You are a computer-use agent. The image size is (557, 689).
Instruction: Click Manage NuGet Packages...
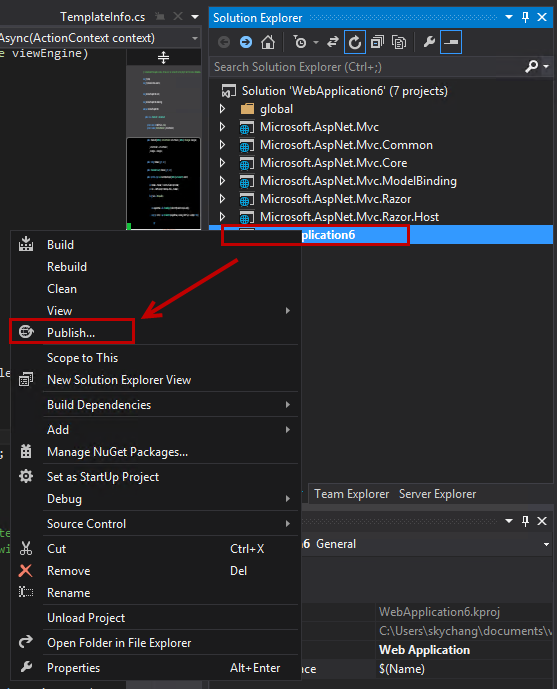pyautogui.click(x=156, y=452)
